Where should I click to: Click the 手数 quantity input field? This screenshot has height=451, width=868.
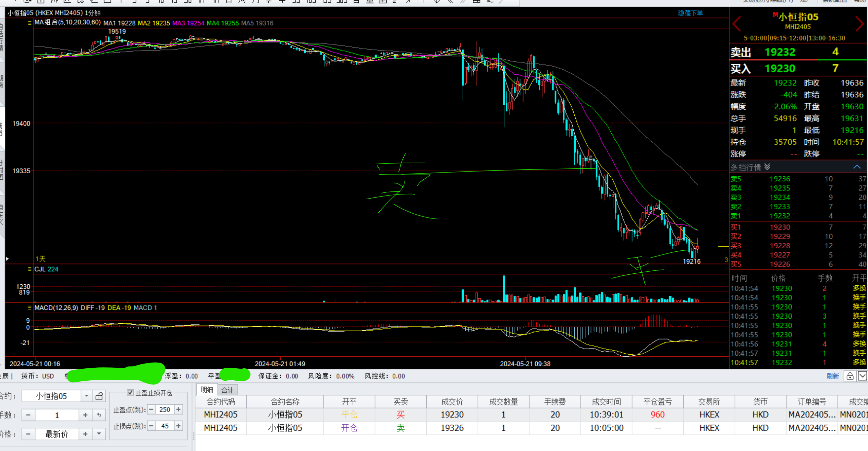pos(57,415)
